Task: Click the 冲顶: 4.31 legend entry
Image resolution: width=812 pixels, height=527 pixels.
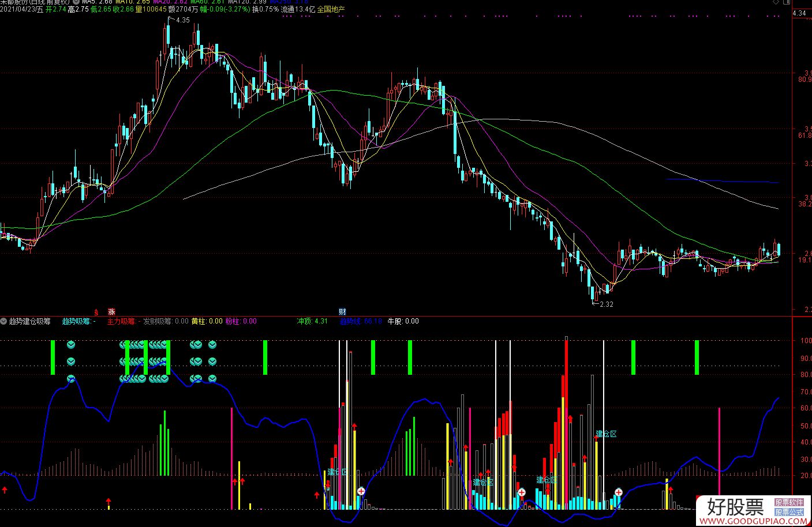Action: tap(312, 321)
